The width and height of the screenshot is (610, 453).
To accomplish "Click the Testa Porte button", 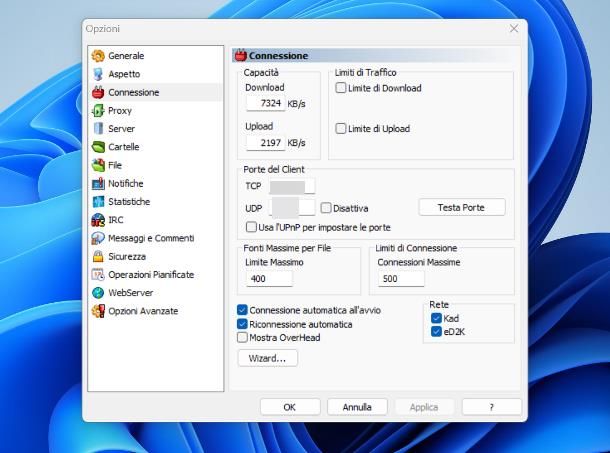I will click(x=462, y=207).
